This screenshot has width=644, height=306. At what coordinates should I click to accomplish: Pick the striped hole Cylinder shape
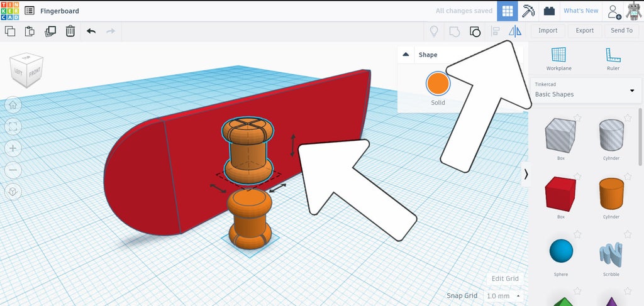pyautogui.click(x=611, y=135)
